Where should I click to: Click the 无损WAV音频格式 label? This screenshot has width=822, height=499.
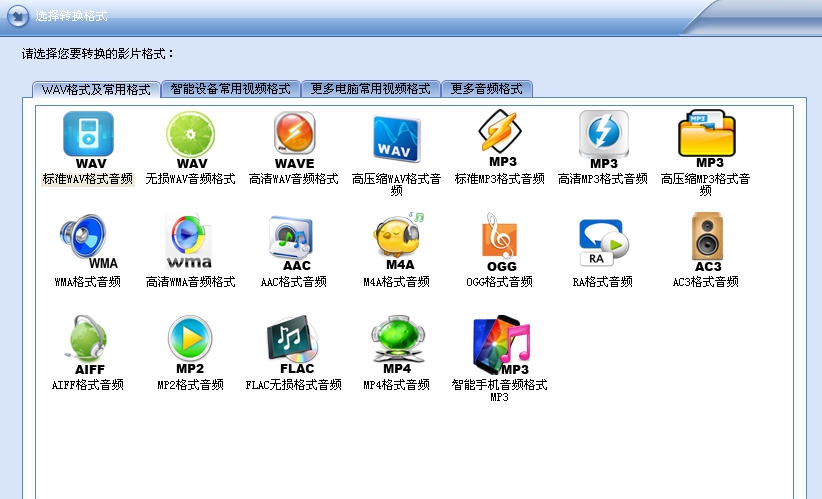click(191, 179)
